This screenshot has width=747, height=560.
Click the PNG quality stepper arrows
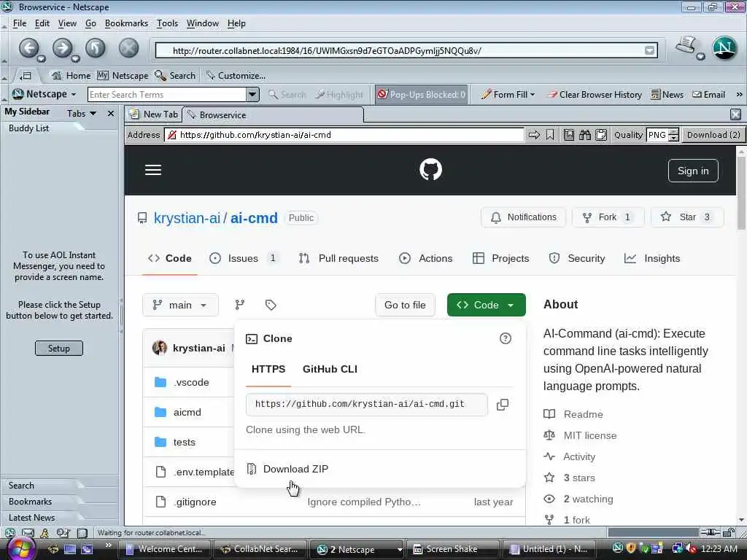pos(673,135)
